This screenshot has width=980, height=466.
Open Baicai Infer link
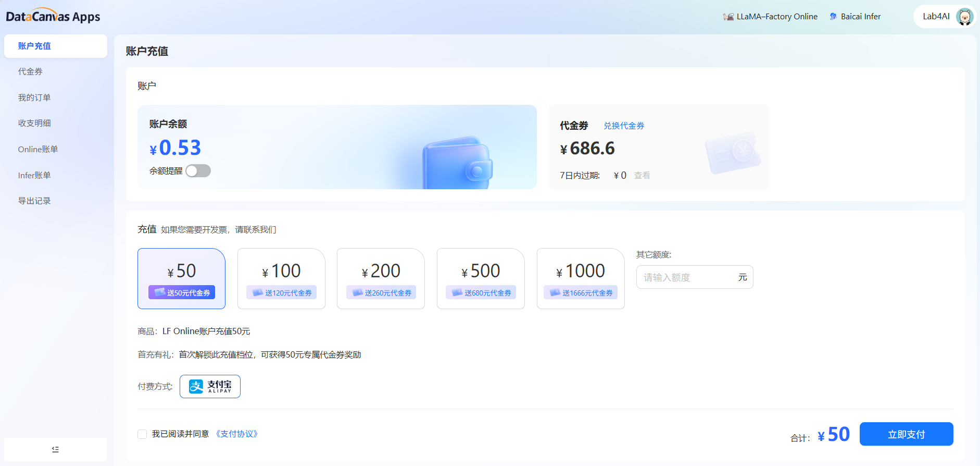click(x=855, y=17)
